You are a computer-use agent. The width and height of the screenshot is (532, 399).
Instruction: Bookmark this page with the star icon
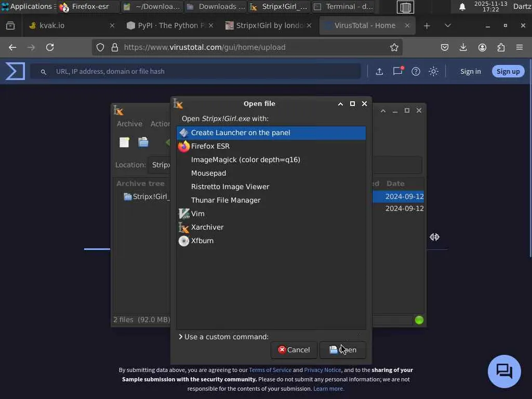pos(394,47)
